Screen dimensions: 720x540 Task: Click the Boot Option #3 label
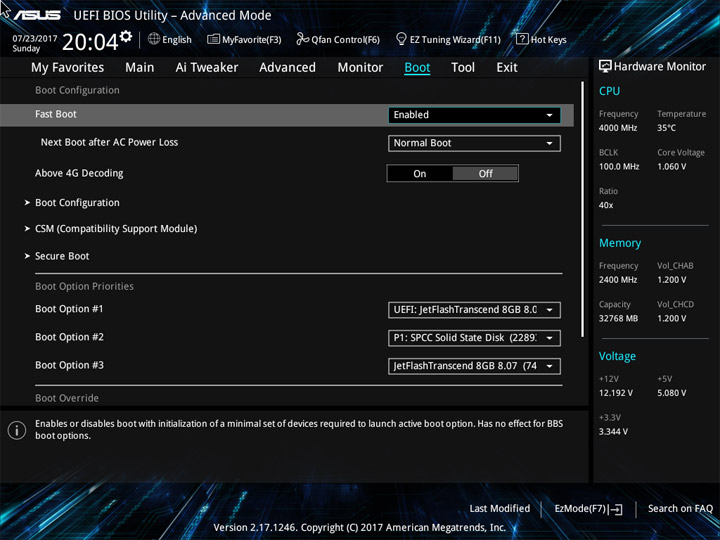[x=69, y=365]
